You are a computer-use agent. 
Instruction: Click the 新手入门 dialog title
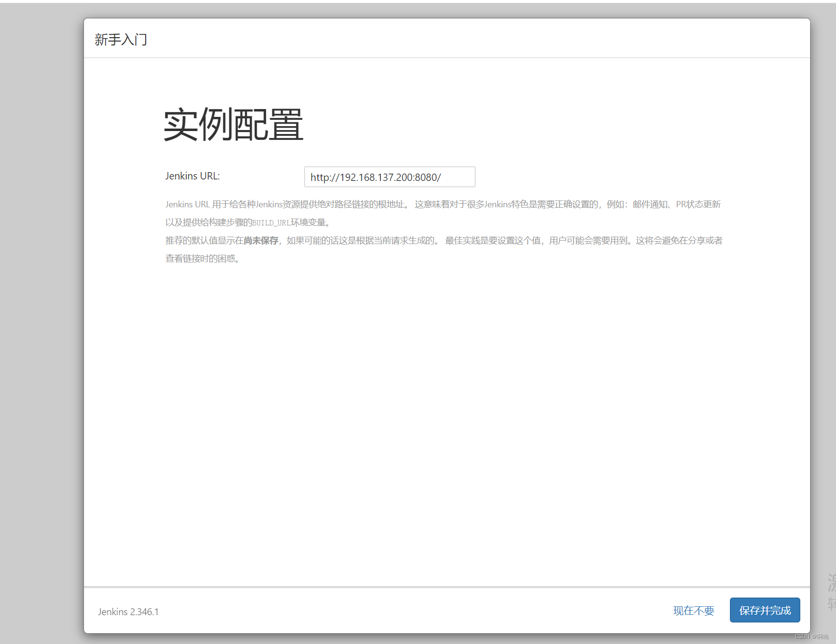[121, 40]
